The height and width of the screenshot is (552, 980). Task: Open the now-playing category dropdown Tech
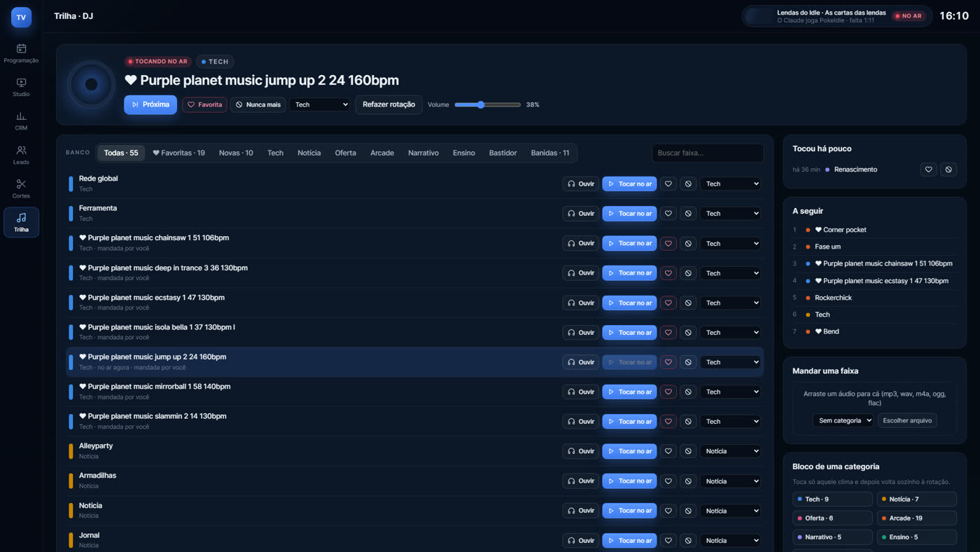point(319,104)
